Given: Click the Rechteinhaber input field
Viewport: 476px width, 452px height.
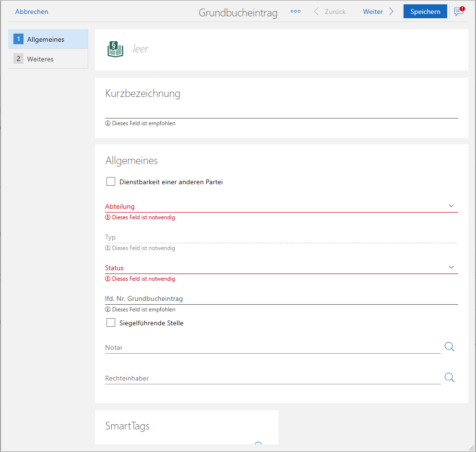Looking at the screenshot, I should [273, 378].
